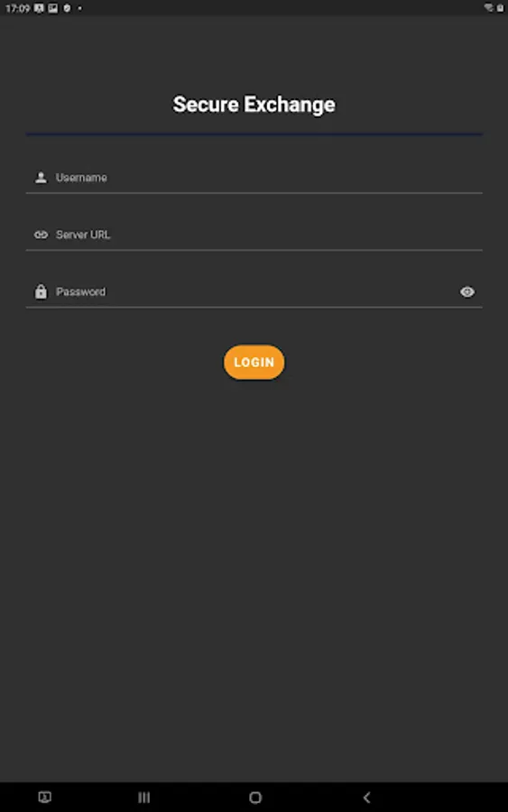Tap the Wi-Fi icon in the status bar
This screenshot has height=812, width=508.
(488, 8)
